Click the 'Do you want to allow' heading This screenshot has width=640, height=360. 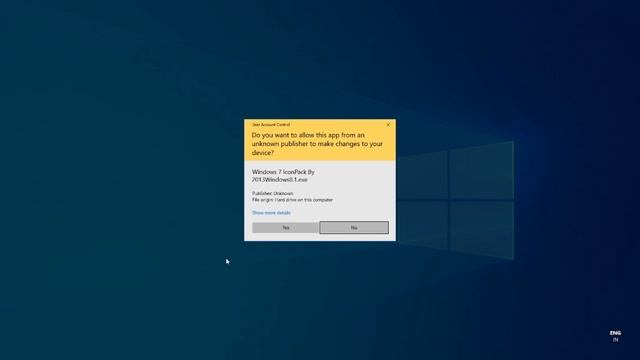pyautogui.click(x=317, y=144)
